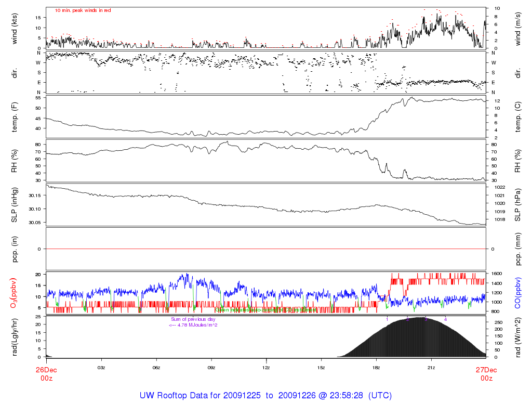Click the green auto-zeroing note in the O3 panel
The image size is (532, 416).
266,310
